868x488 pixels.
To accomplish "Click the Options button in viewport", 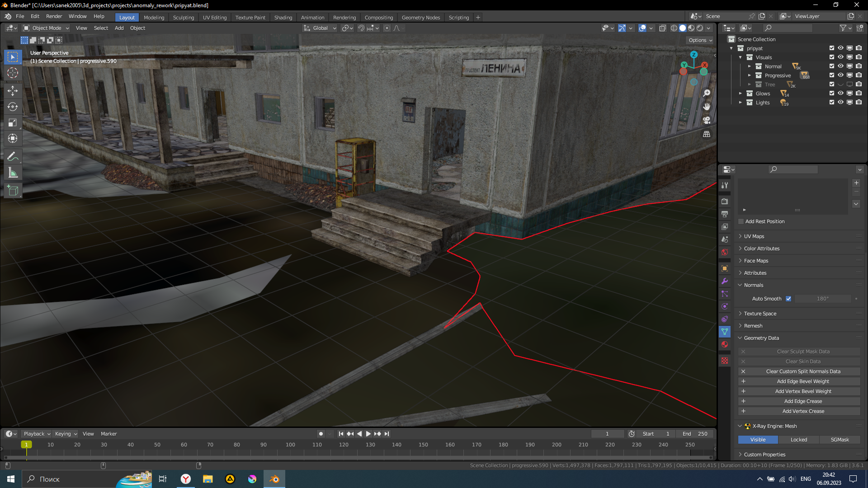I will (x=700, y=40).
